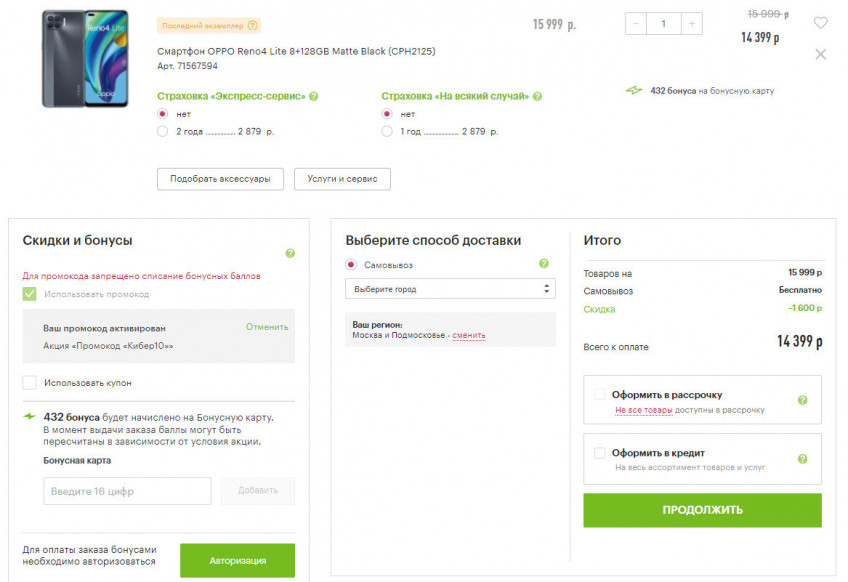Click help icon beside Самовывоз delivery option
The width and height of the screenshot is (848, 582).
coord(544,264)
